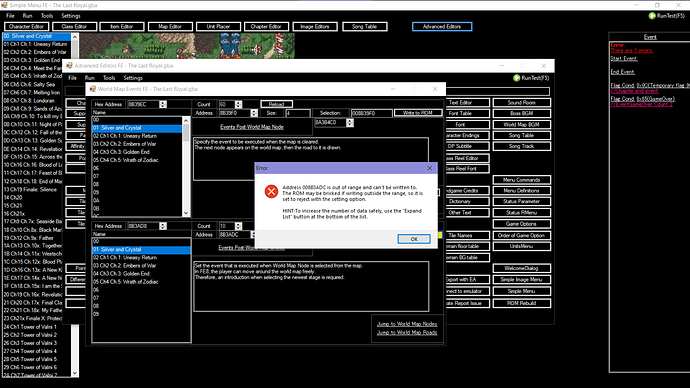This screenshot has height=388, width=690.
Task: Open Settings menu in Simple Menu window
Action: pos(70,16)
